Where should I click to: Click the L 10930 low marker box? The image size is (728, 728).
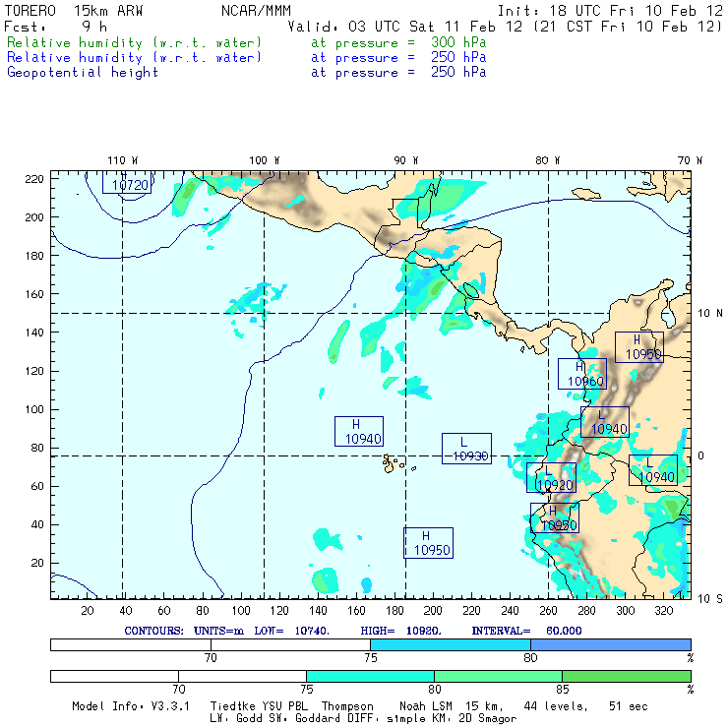(x=466, y=449)
